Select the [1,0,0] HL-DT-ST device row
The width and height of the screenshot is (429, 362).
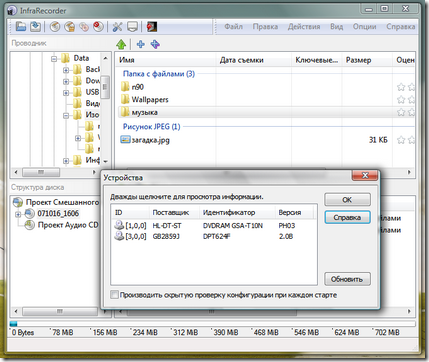[x=213, y=226]
